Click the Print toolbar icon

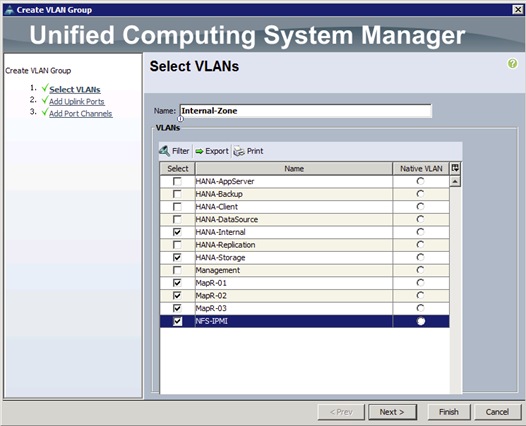(239, 151)
